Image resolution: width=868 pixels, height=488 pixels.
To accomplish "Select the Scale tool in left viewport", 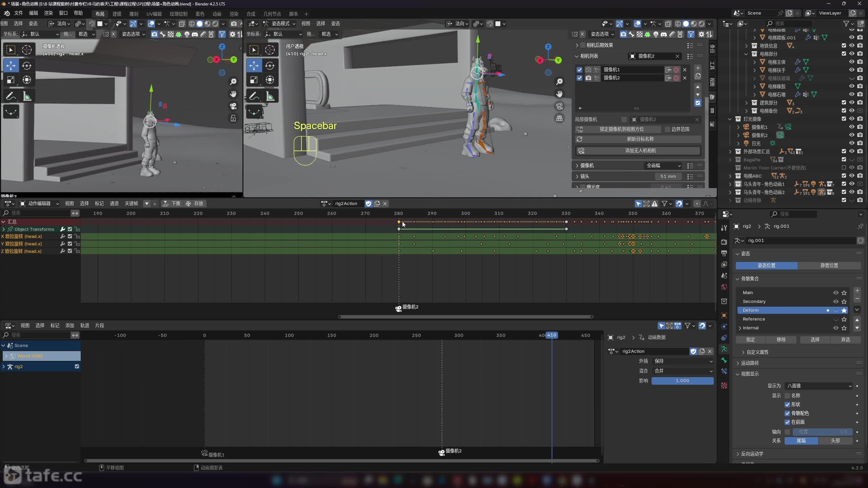I will pos(11,80).
